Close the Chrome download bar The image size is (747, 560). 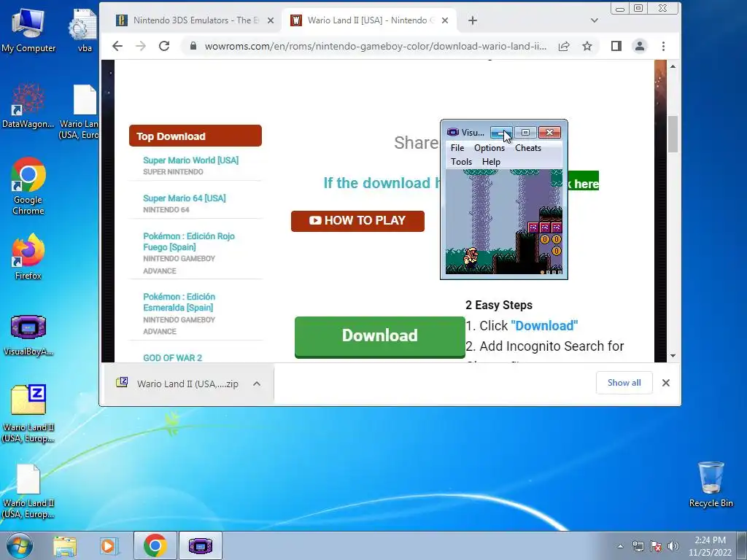point(666,383)
